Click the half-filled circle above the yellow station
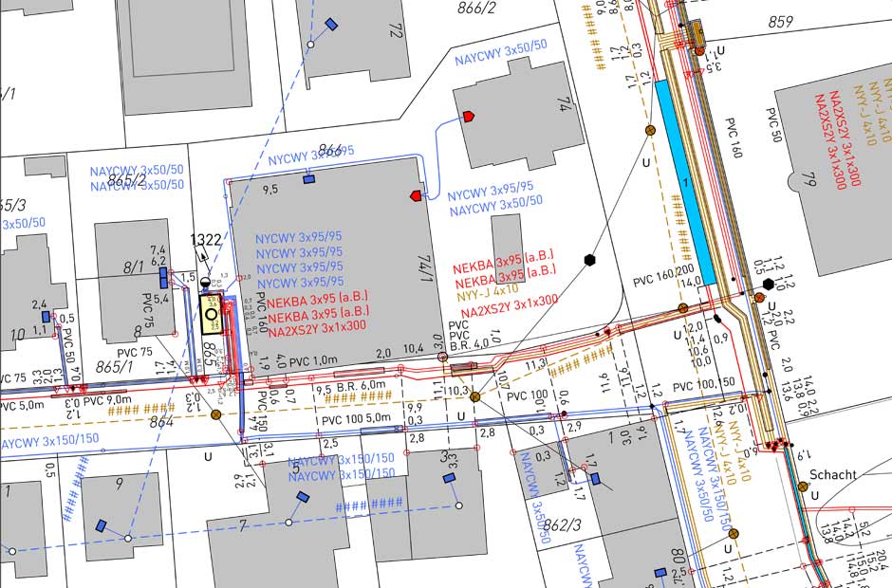This screenshot has height=588, width=892. coord(204,281)
